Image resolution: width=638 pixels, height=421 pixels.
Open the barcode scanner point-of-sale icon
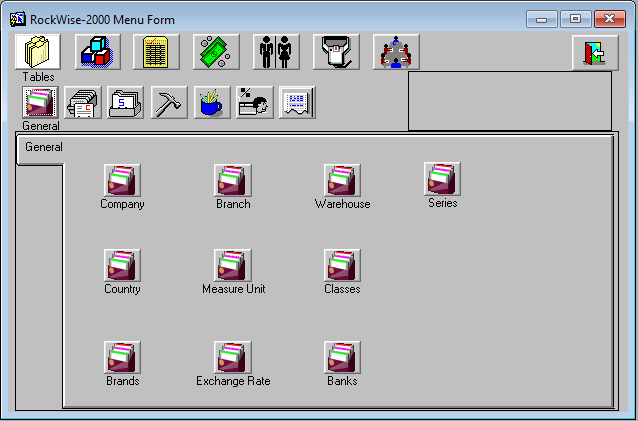tap(336, 52)
